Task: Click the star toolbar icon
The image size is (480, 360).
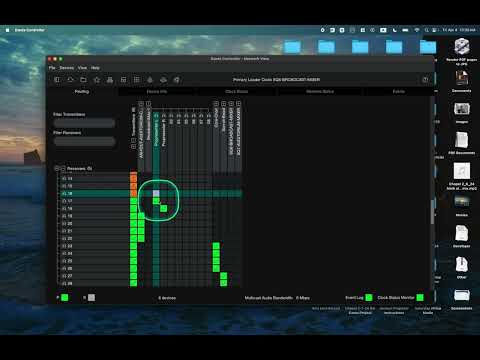Action: click(x=97, y=80)
